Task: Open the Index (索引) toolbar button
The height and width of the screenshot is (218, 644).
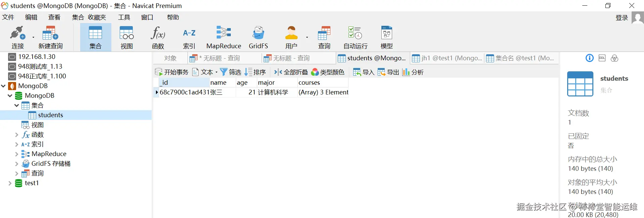Action: (x=189, y=38)
